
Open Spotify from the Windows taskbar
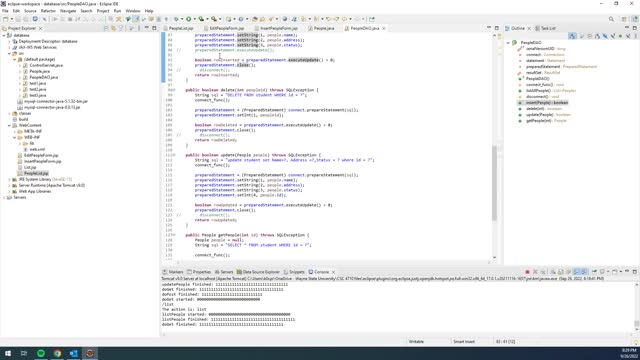click(41, 353)
